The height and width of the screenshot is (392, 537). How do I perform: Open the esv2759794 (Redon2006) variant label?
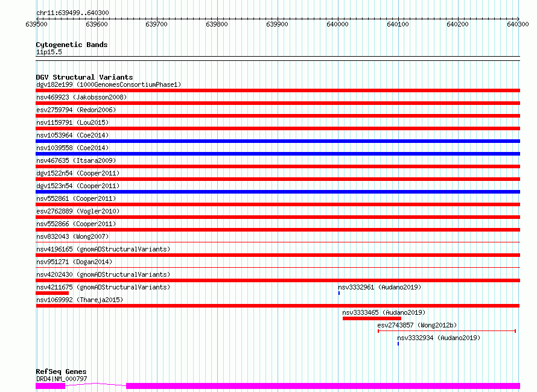pyautogui.click(x=76, y=110)
